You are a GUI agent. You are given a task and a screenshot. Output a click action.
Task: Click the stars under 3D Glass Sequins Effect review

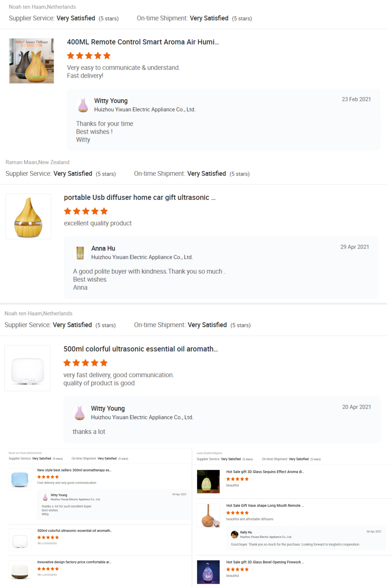[x=237, y=479]
